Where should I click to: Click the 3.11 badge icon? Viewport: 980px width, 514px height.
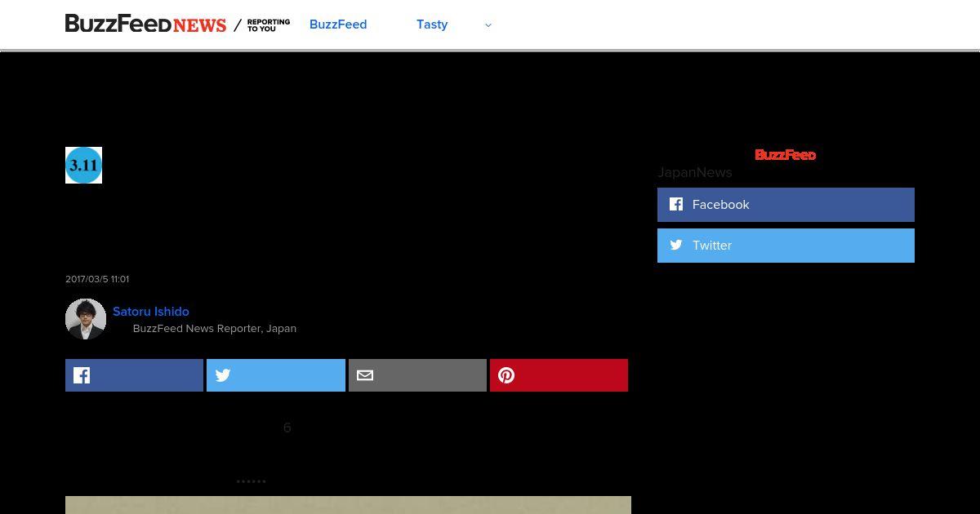click(83, 165)
